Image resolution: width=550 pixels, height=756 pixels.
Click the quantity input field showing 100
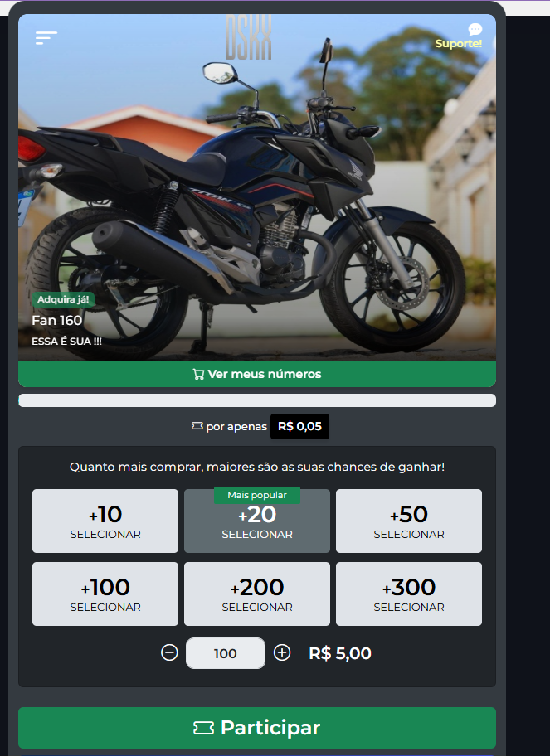click(x=226, y=653)
